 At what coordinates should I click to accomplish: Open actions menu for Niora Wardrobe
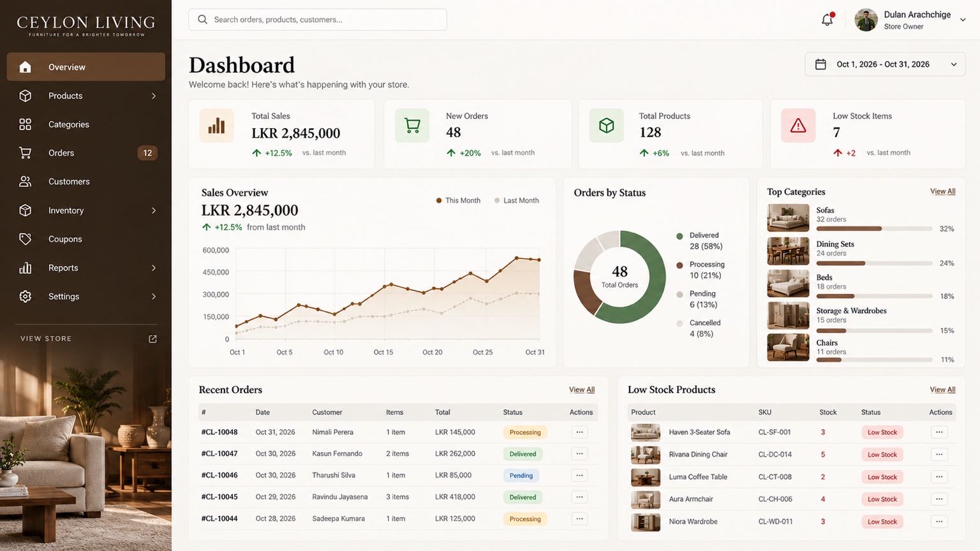[939, 522]
